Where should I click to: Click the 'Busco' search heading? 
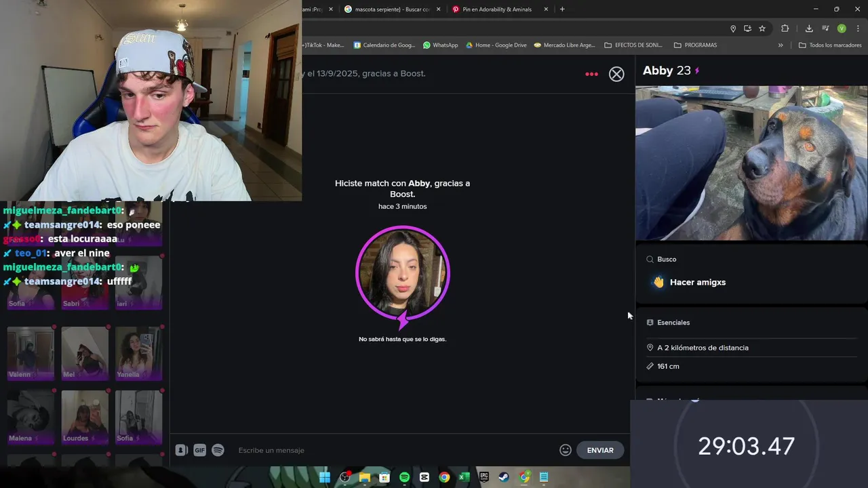tap(667, 259)
